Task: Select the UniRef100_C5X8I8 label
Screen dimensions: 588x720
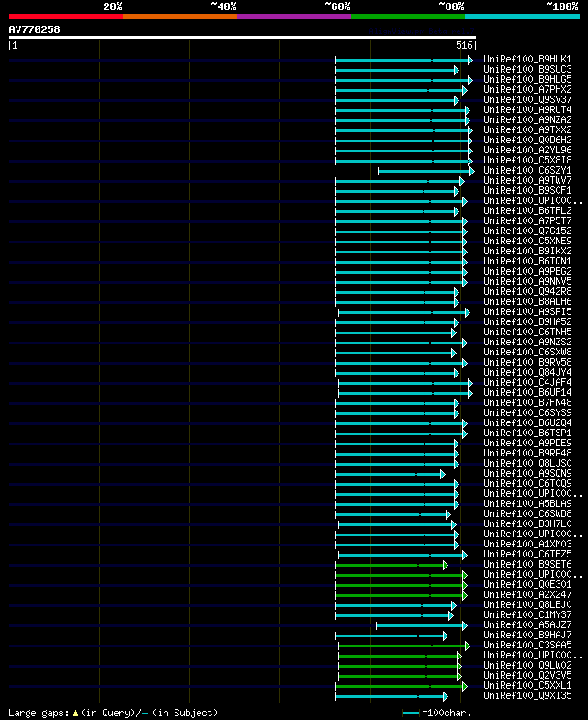Action: [x=527, y=160]
